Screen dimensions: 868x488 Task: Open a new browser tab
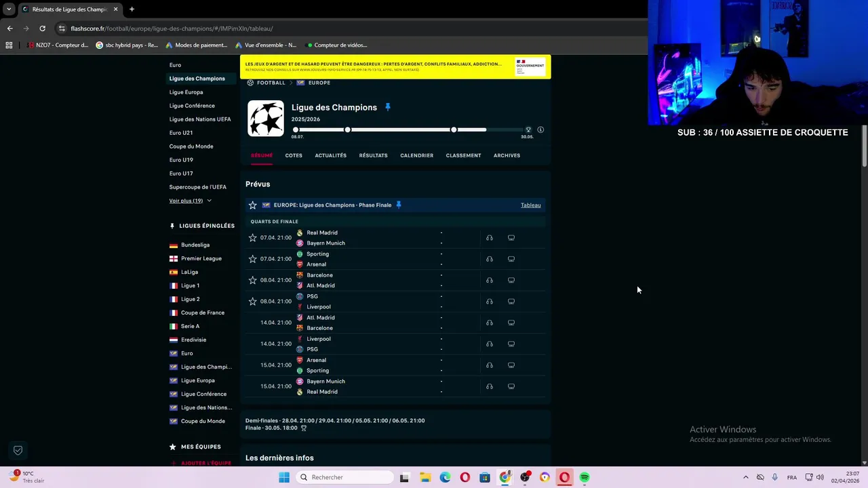[x=132, y=9]
